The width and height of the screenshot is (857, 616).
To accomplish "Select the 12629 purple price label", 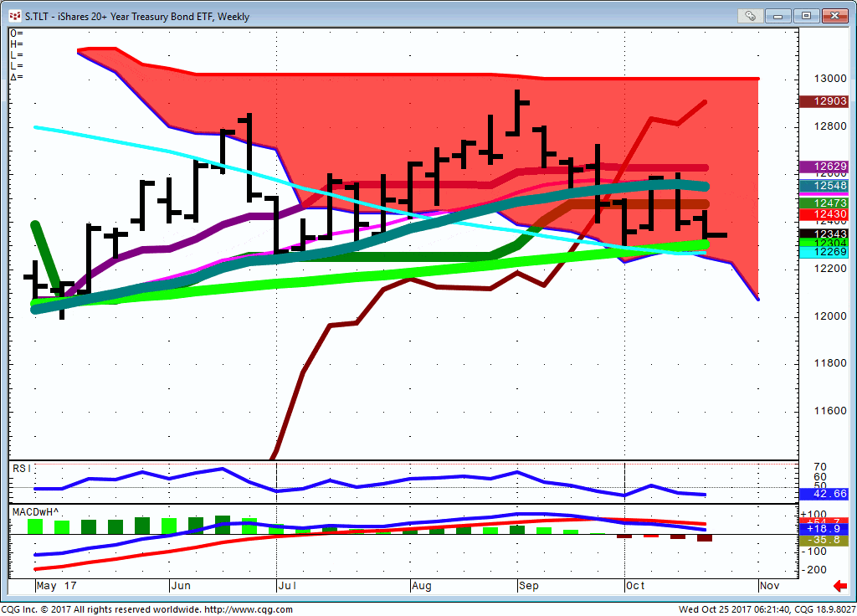I will click(x=824, y=167).
